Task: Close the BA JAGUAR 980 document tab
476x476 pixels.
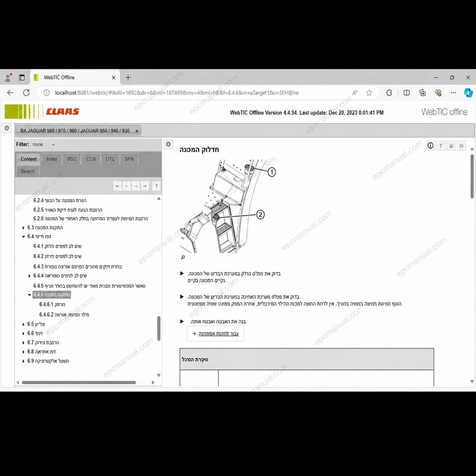Action: pyautogui.click(x=137, y=131)
